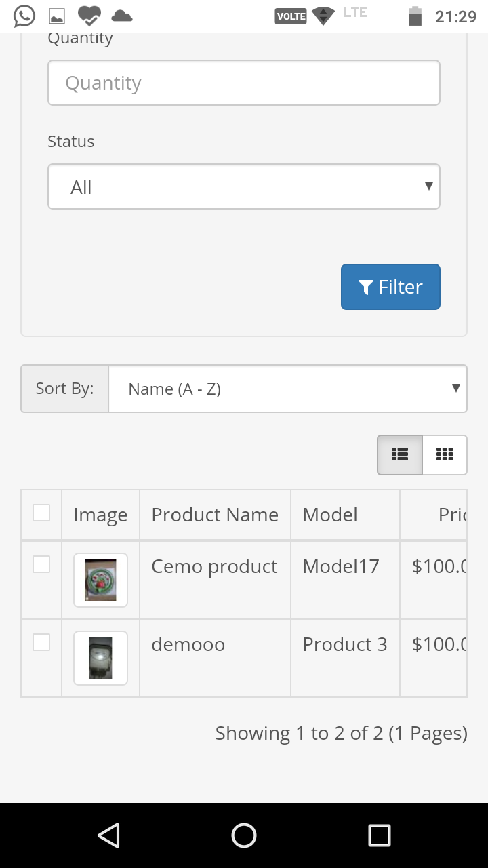Open recent apps square icon
This screenshot has height=868, width=488.
[x=380, y=835]
